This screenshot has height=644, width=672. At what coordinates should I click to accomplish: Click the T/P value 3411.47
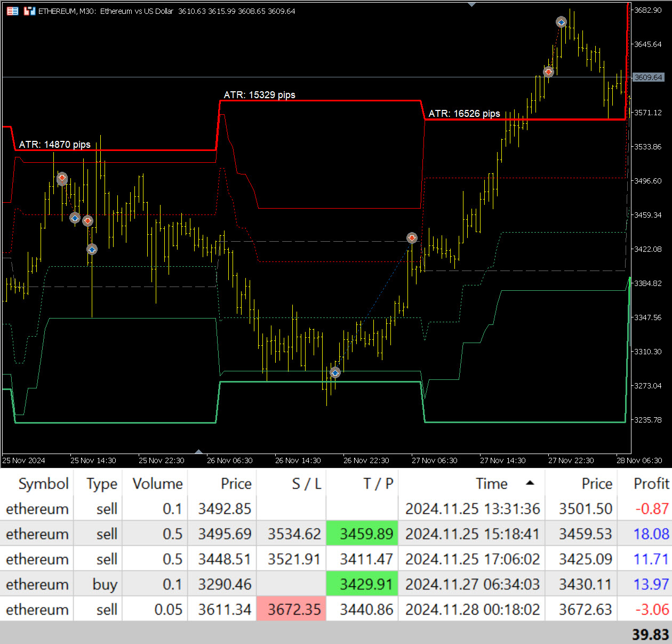point(366,559)
